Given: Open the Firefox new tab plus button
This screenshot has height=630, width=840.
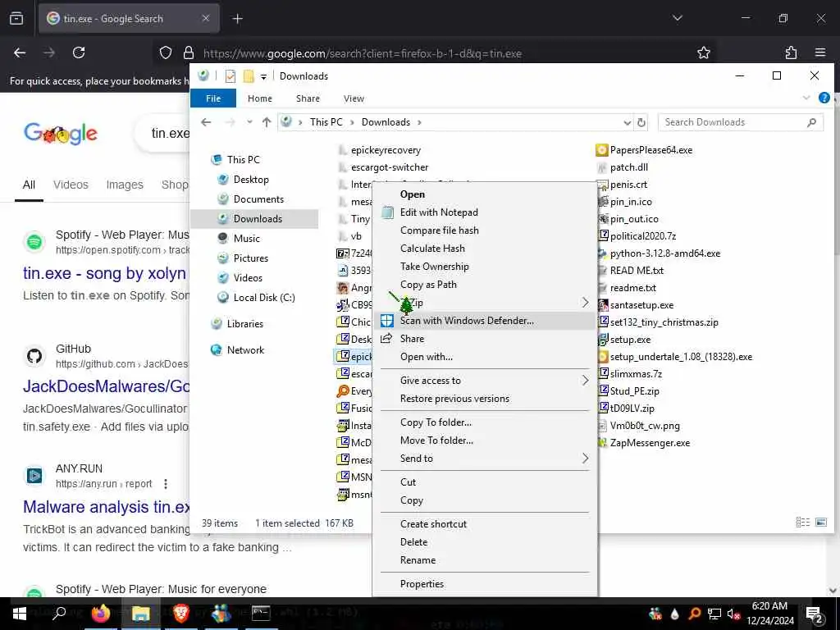Looking at the screenshot, I should 237,19.
